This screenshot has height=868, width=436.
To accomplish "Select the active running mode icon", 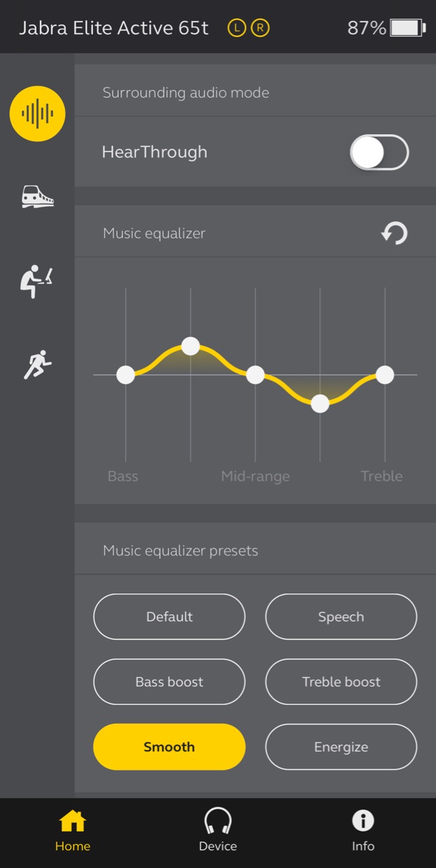I will [x=37, y=365].
